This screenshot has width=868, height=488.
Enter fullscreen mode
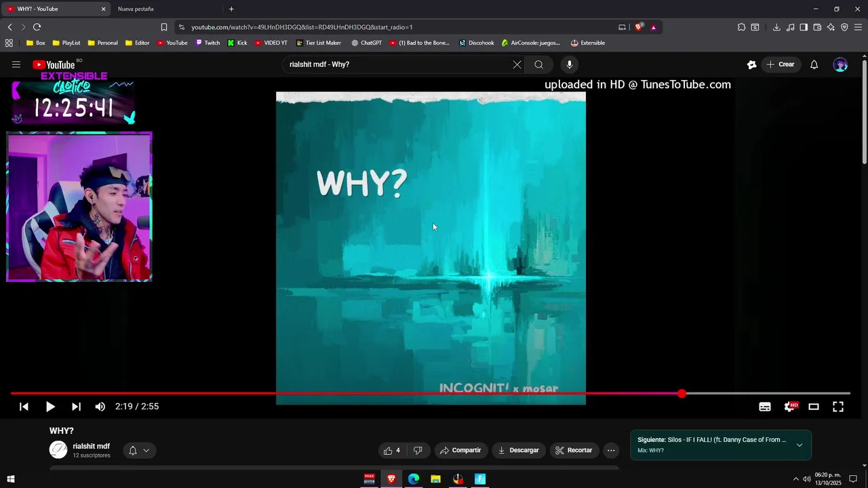(838, 407)
